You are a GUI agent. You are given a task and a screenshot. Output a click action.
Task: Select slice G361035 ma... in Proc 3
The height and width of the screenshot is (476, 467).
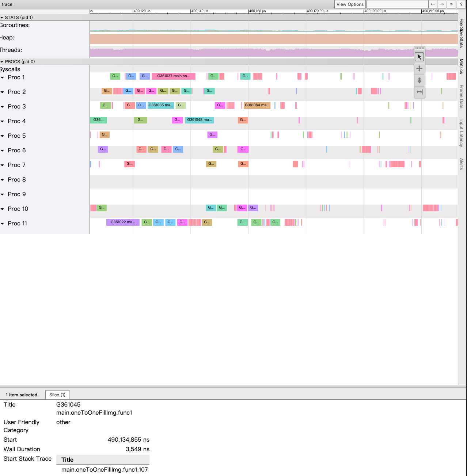click(x=161, y=105)
